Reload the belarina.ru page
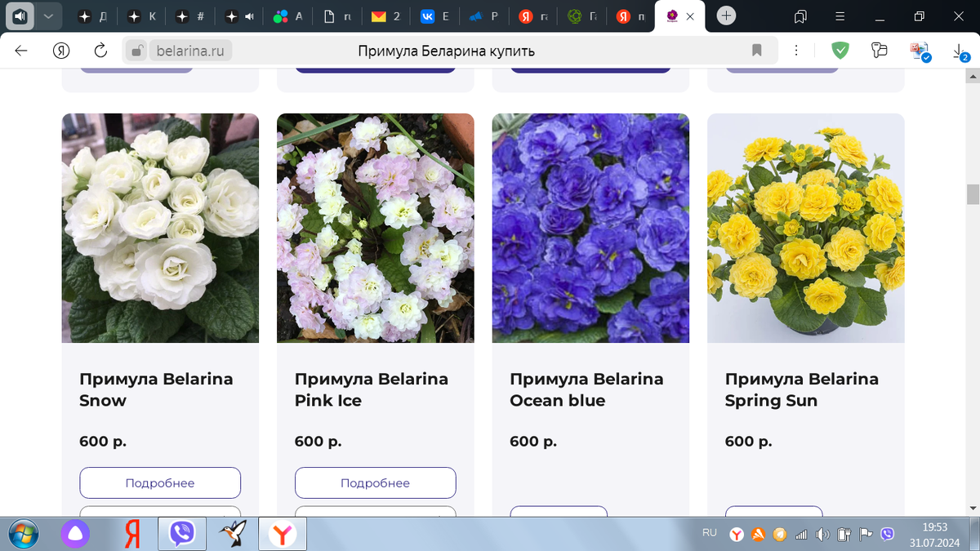The image size is (980, 551). 100,51
